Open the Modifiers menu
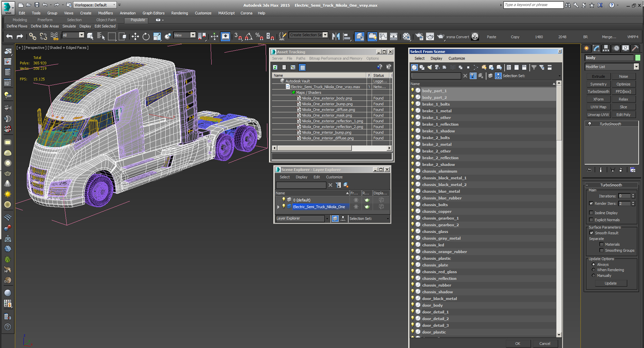Viewport: 644px width, 348px height. coord(105,13)
